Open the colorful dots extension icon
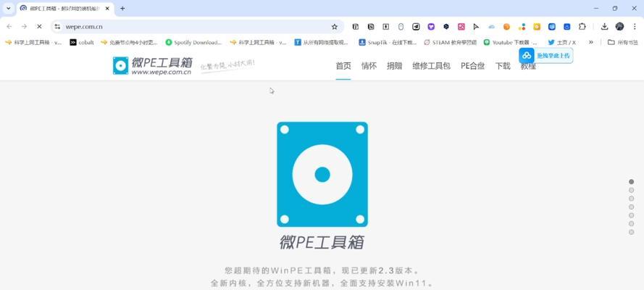 [x=522, y=27]
